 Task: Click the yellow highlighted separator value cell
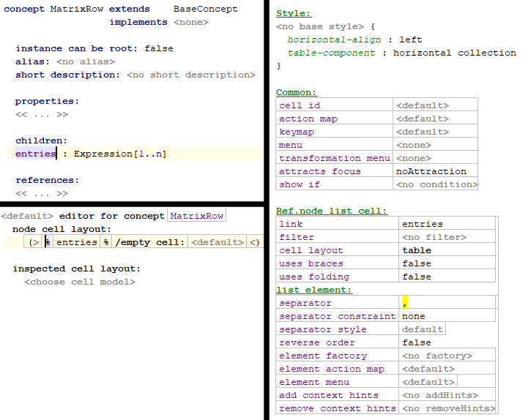point(405,303)
